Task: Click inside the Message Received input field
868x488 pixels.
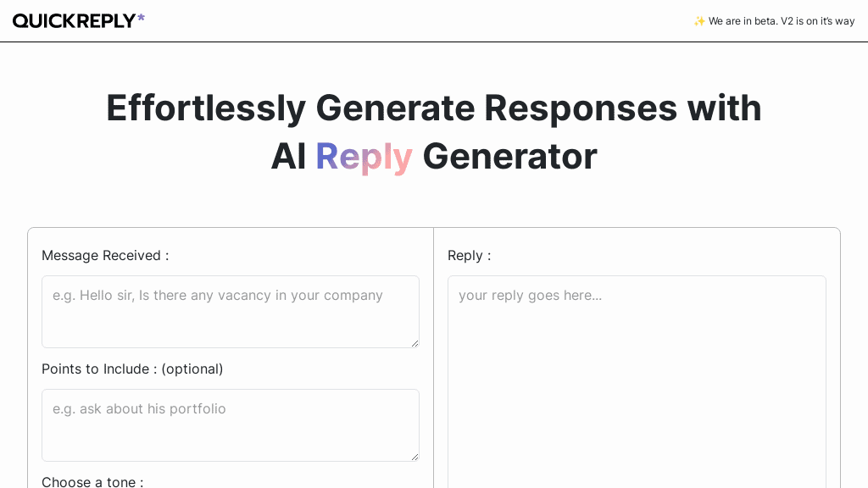Action: pos(231,312)
